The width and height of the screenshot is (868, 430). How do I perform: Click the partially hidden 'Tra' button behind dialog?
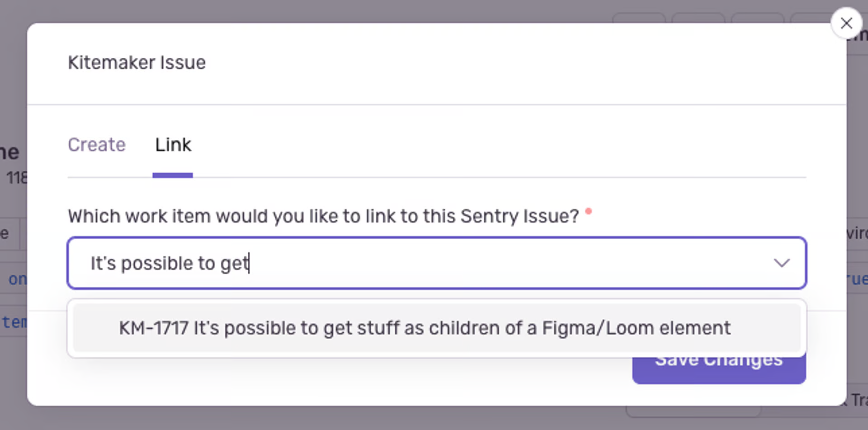[858, 400]
